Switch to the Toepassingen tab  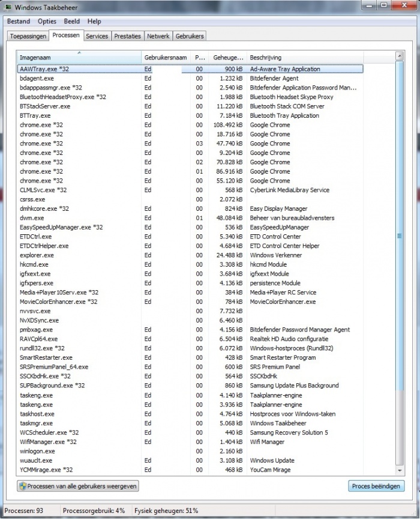(28, 36)
